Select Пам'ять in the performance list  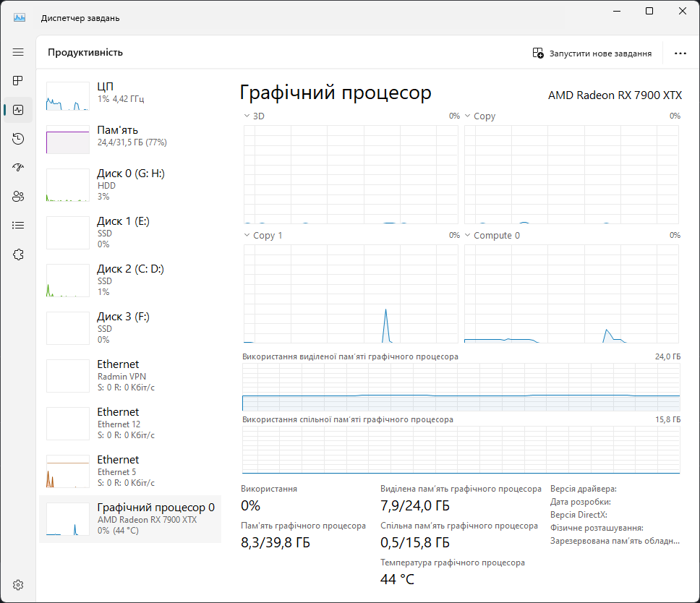(130, 136)
